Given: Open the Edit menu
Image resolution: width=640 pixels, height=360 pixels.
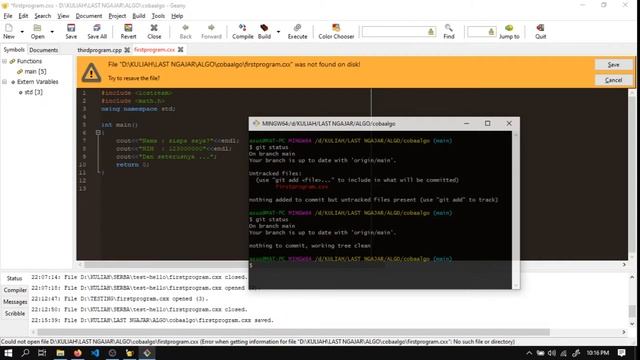Looking at the screenshot, I should click(23, 16).
